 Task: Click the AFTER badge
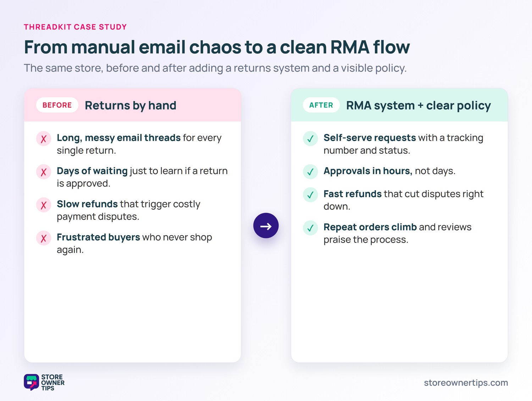[x=321, y=105]
